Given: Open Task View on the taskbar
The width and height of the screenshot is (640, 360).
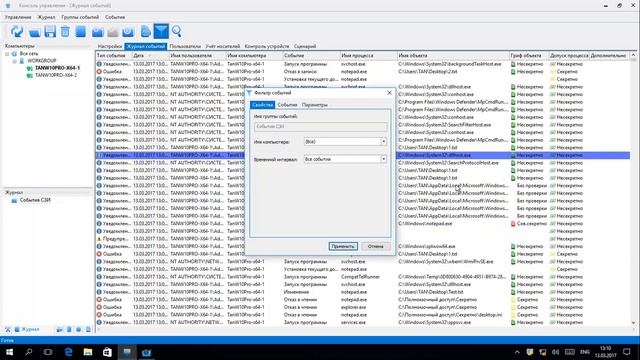Looking at the screenshot, I should pyautogui.click(x=48, y=352).
